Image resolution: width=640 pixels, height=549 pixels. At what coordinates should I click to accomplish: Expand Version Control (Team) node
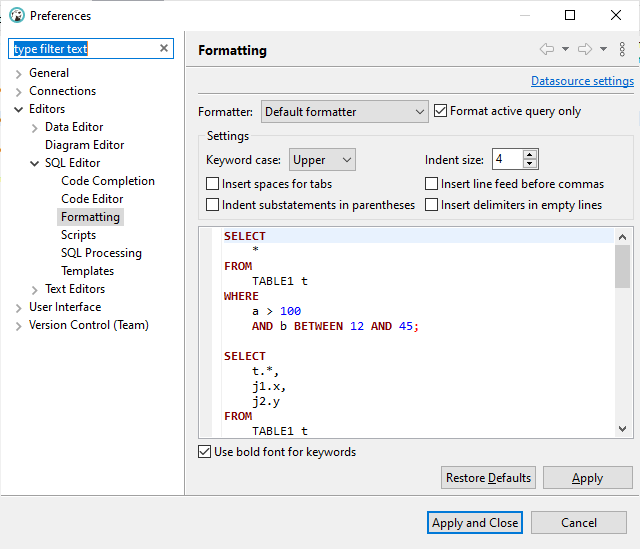pyautogui.click(x=18, y=326)
